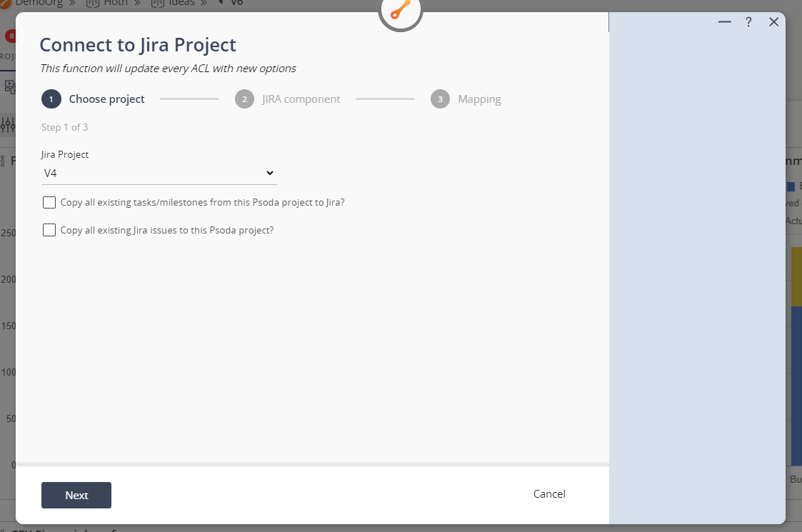Select the Choose project step
The image size is (802, 532).
93,99
